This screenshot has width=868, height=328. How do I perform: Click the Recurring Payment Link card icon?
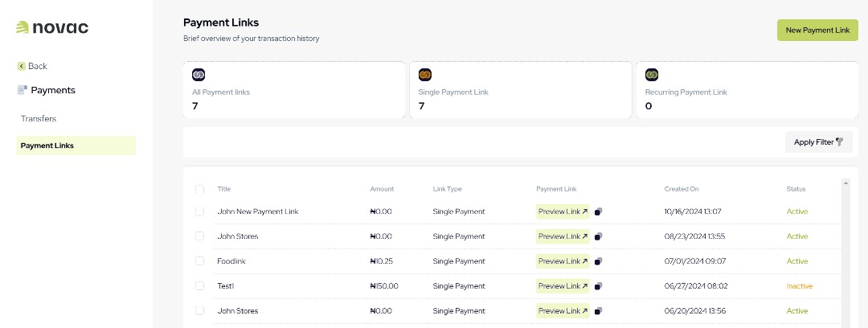click(x=652, y=75)
